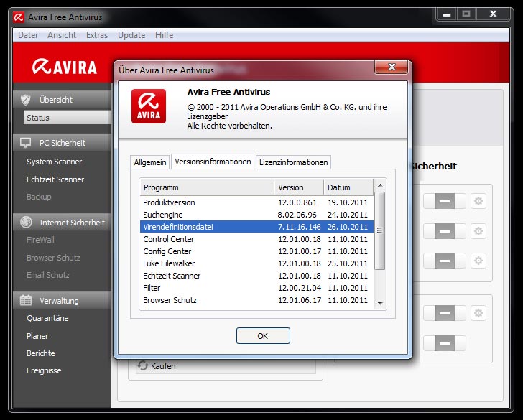The width and height of the screenshot is (523, 420).
Task: Select the Control Center row
Action: 257,239
